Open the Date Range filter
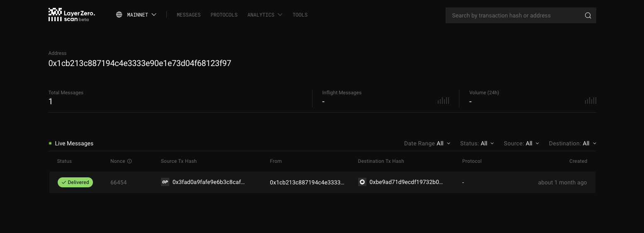The width and height of the screenshot is (644, 233). pos(427,143)
